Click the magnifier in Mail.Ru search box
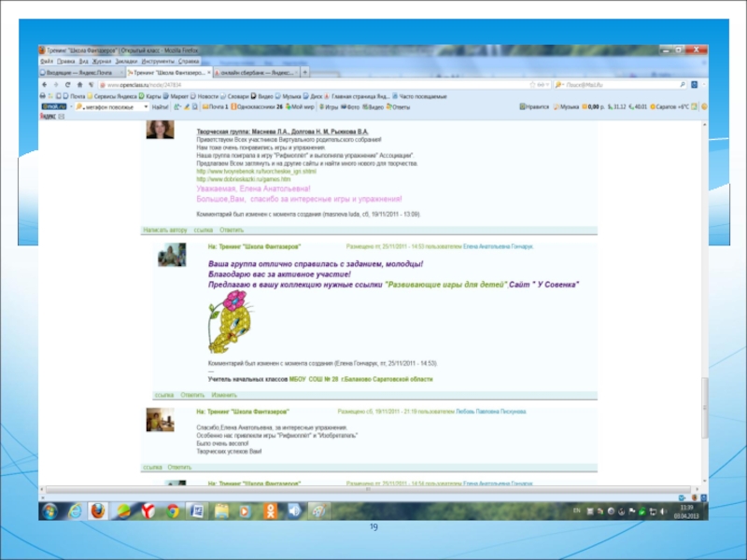 683,85
